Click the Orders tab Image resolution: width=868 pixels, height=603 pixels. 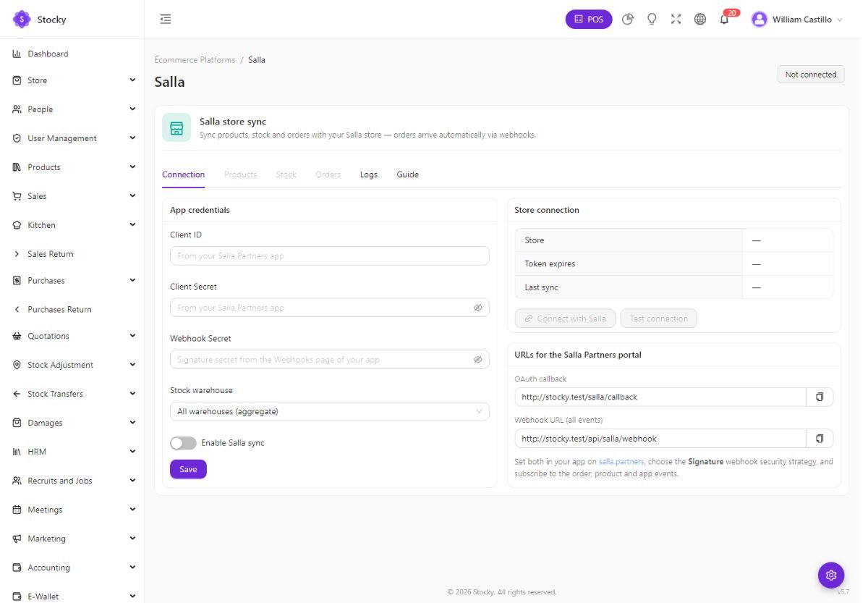point(328,174)
